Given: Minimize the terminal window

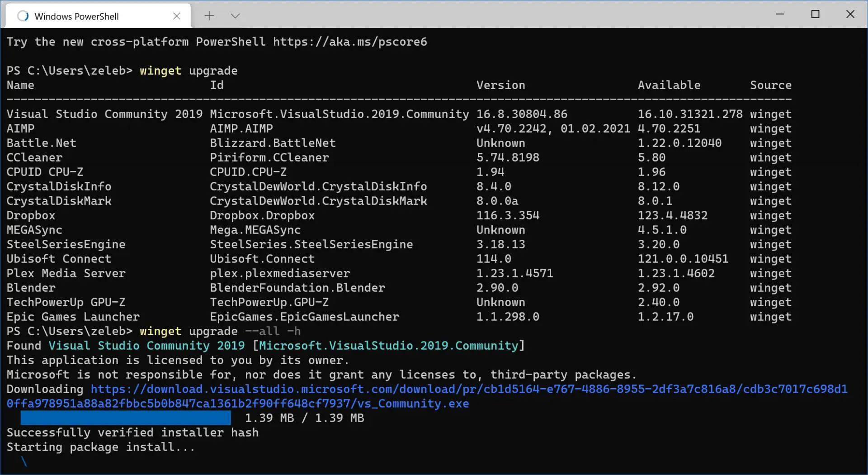Looking at the screenshot, I should [x=780, y=14].
